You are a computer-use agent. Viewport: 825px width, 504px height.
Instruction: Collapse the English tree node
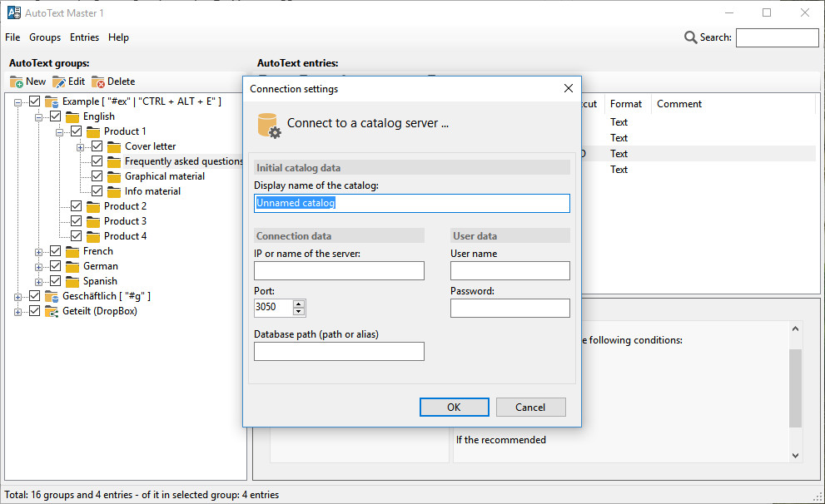(x=38, y=118)
